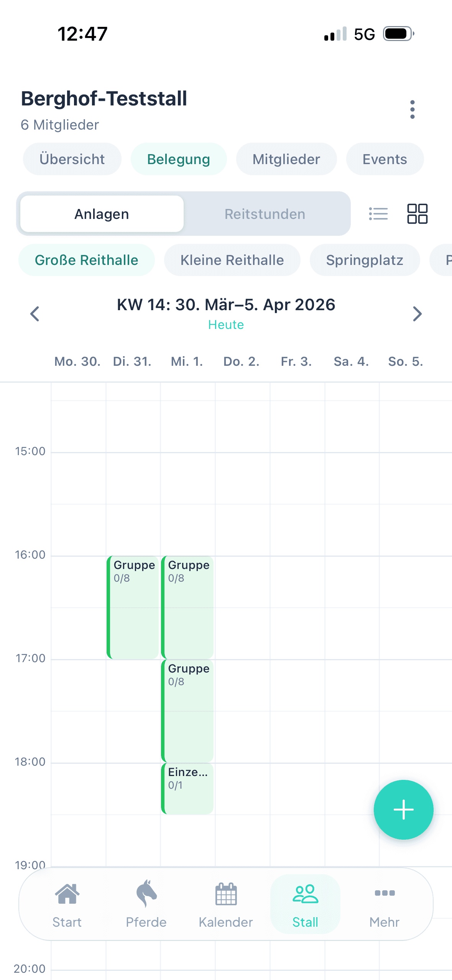Open Einzel booking at 18:00 Wednesday
The image size is (452, 980).
tap(187, 788)
